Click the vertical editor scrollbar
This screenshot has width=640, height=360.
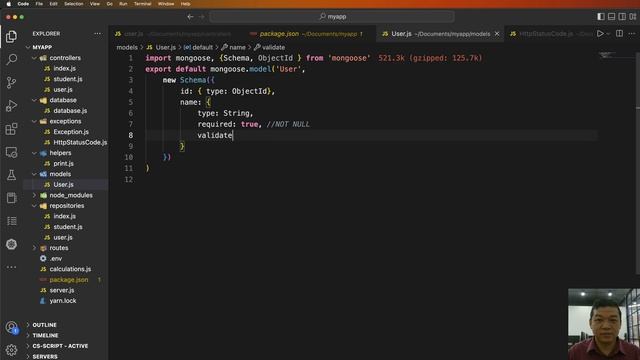pos(637,163)
